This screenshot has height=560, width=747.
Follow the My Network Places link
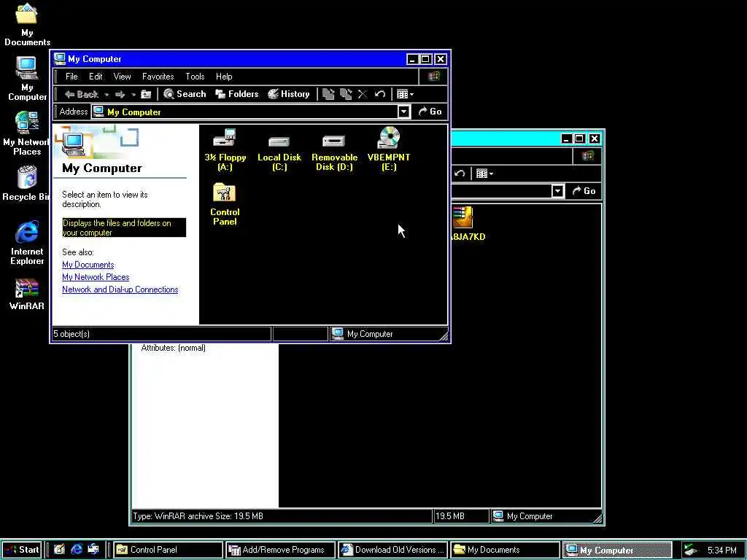point(96,277)
